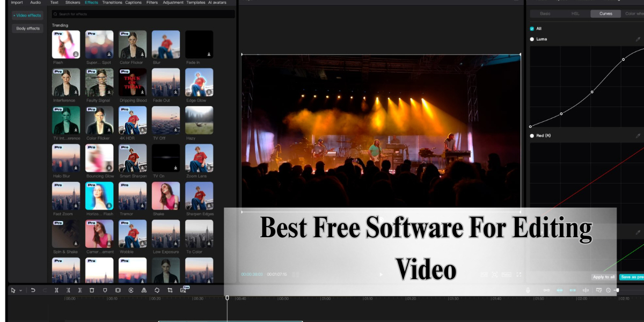Click the top-right control point on Luma curve
The width and height of the screenshot is (644, 322).
coord(623,60)
